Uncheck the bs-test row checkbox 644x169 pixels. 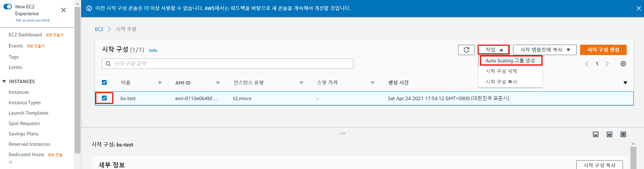(x=104, y=98)
